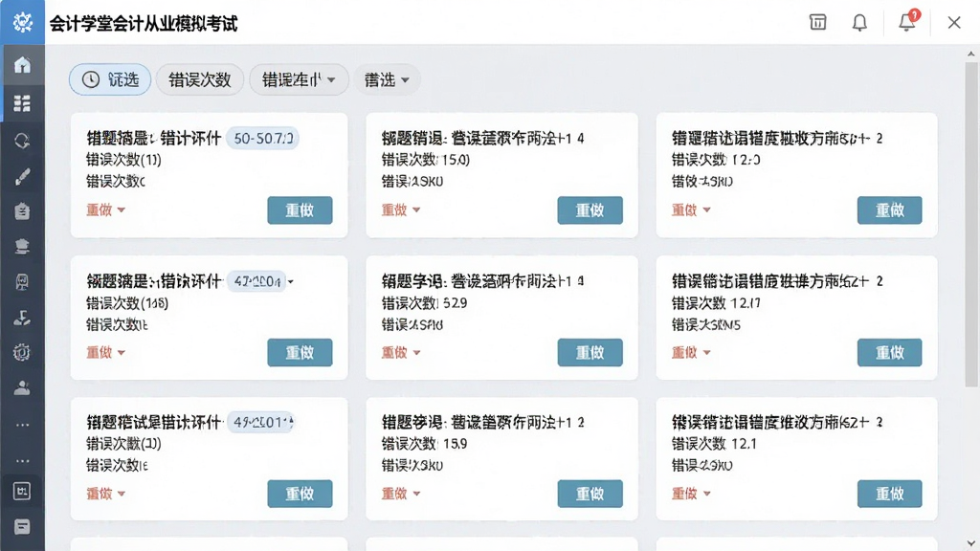Image resolution: width=980 pixels, height=551 pixels.
Task: Click the 50-50.7 badge on the first card
Action: coord(262,138)
